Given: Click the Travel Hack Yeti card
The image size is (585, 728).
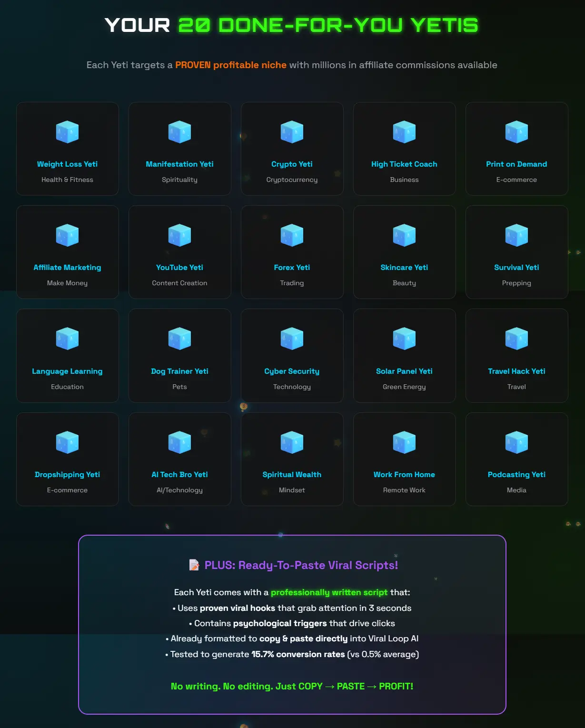Looking at the screenshot, I should [x=516, y=356].
